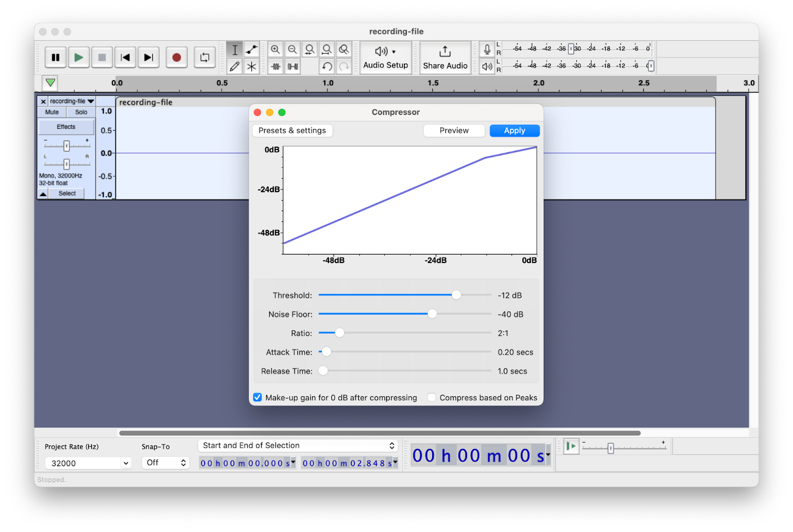This screenshot has width=793, height=532.
Task: Open the Project Rate 32000 dropdown
Action: (x=88, y=463)
